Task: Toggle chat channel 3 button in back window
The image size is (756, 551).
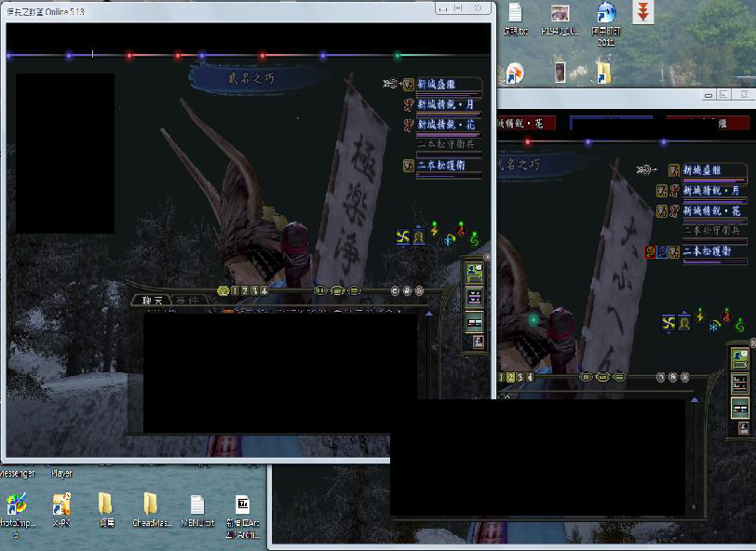Action: 520,377
